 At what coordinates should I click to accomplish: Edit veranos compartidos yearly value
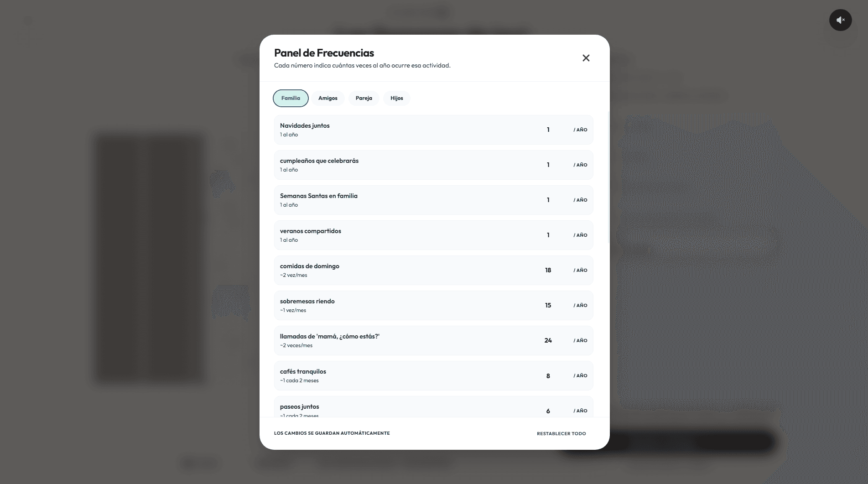point(548,235)
